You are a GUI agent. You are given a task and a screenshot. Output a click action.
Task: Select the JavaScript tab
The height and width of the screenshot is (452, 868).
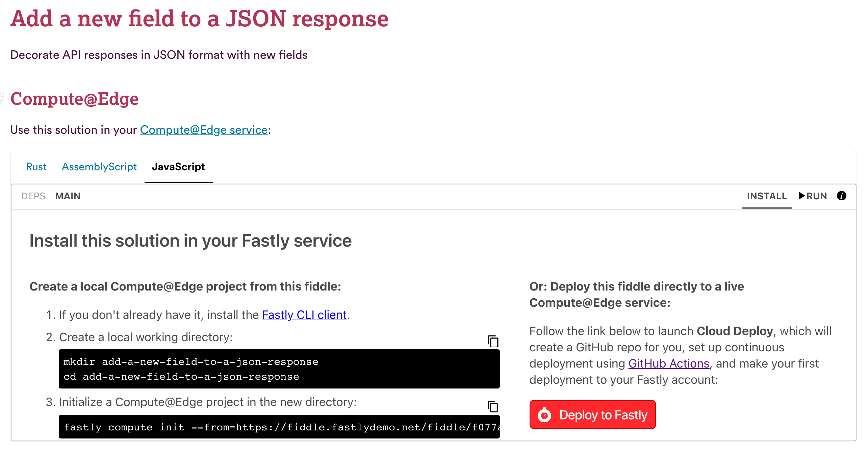click(x=178, y=167)
